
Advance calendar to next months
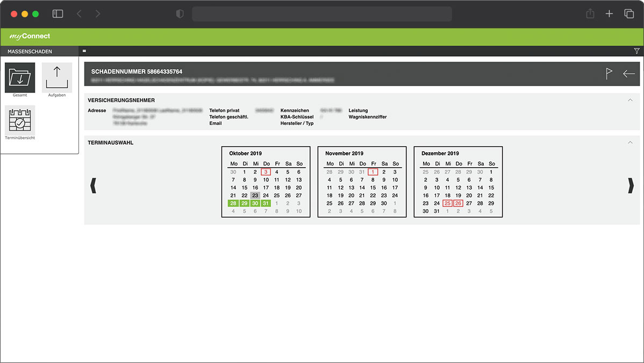tap(631, 186)
